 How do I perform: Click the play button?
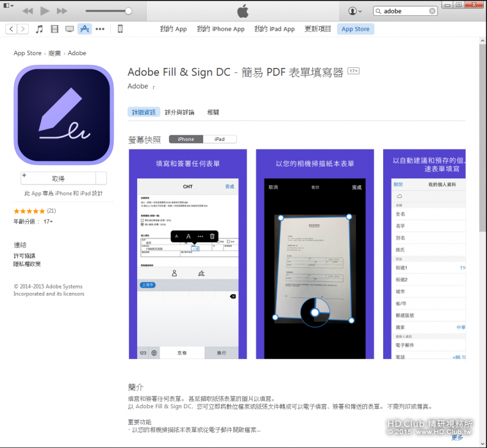[45, 11]
